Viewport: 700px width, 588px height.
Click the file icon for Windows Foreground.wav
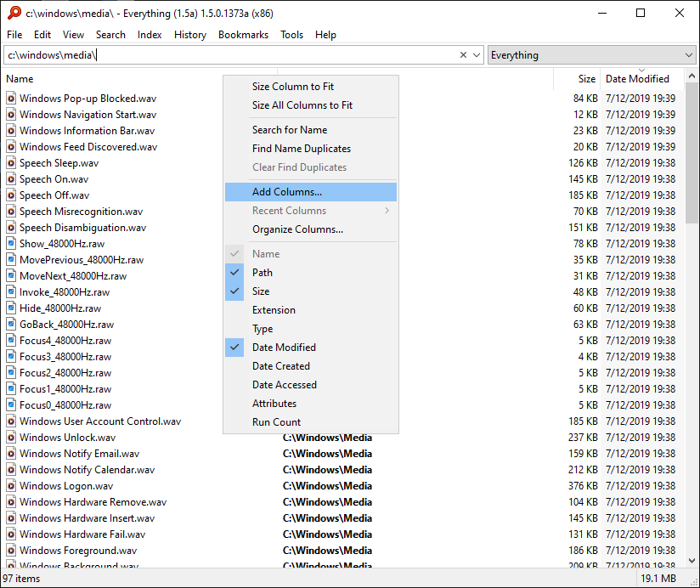(x=11, y=550)
